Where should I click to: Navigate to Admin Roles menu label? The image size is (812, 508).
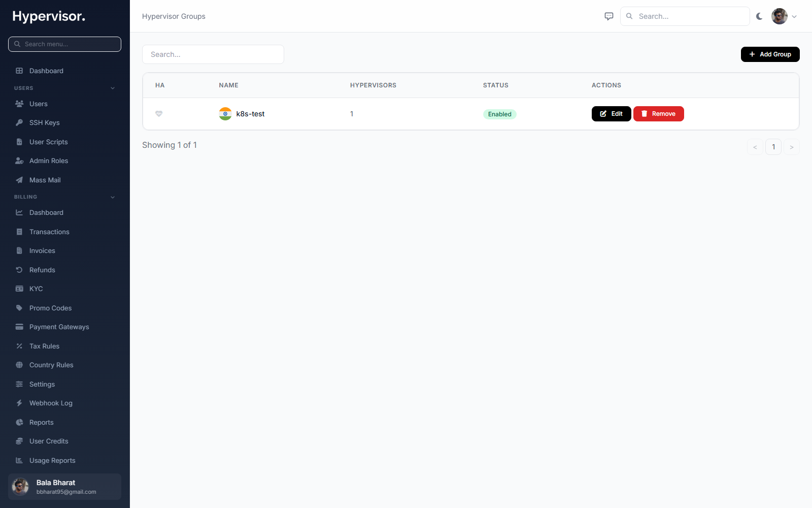pyautogui.click(x=49, y=161)
